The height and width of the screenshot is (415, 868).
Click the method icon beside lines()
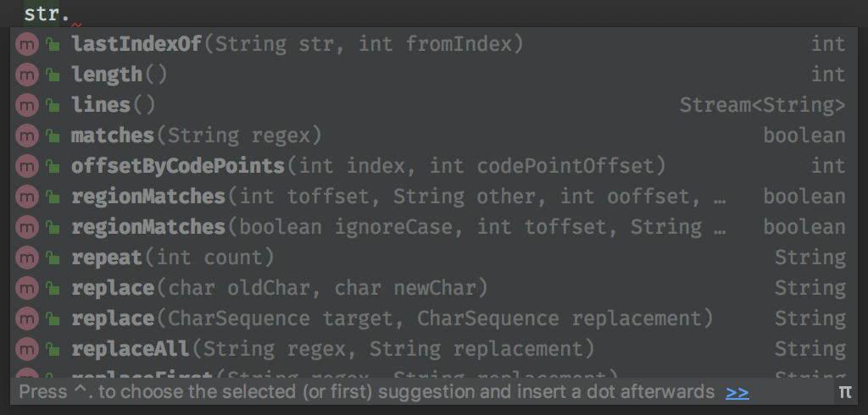[28, 105]
